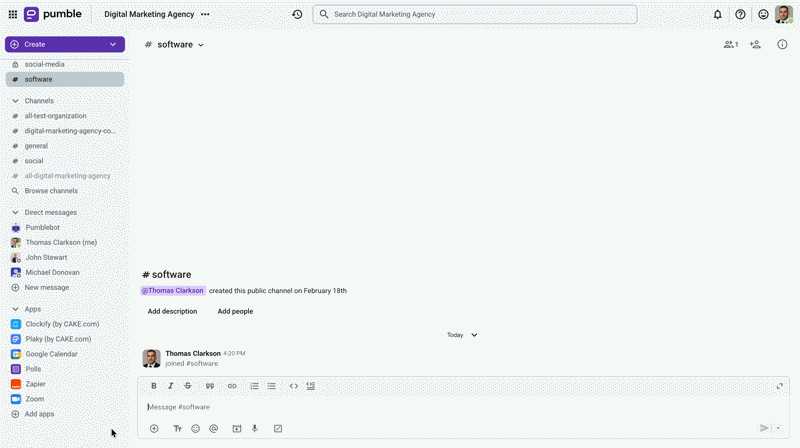Open notifications bell icon

[x=717, y=15]
